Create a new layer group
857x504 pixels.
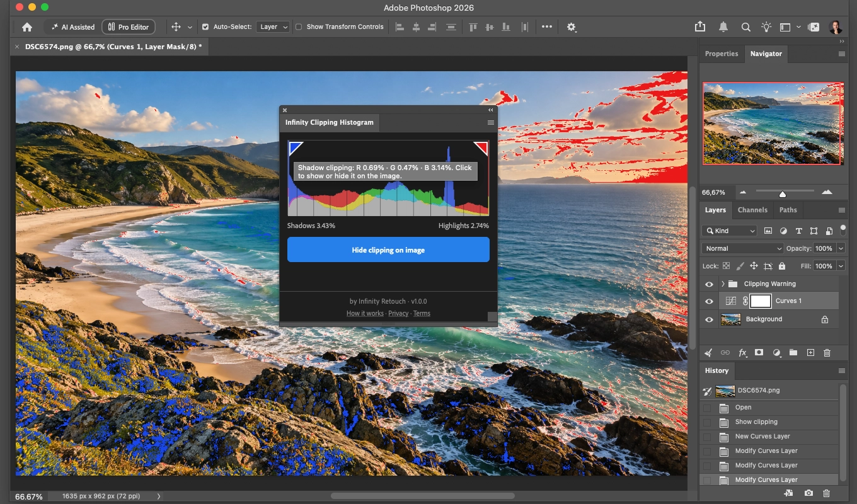(793, 353)
